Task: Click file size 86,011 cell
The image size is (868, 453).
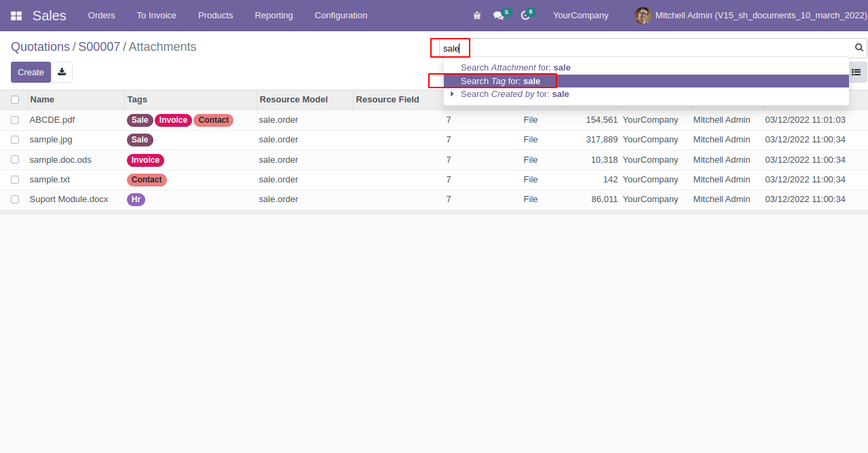Action: pos(604,199)
